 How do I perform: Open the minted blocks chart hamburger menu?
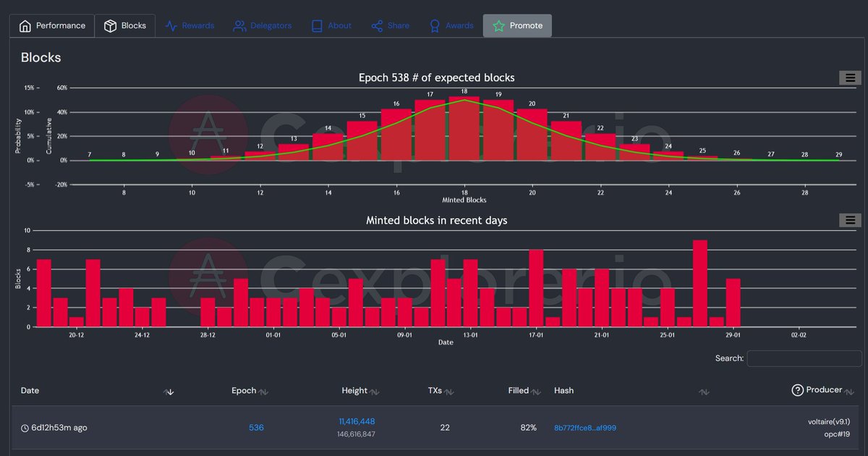(x=851, y=219)
